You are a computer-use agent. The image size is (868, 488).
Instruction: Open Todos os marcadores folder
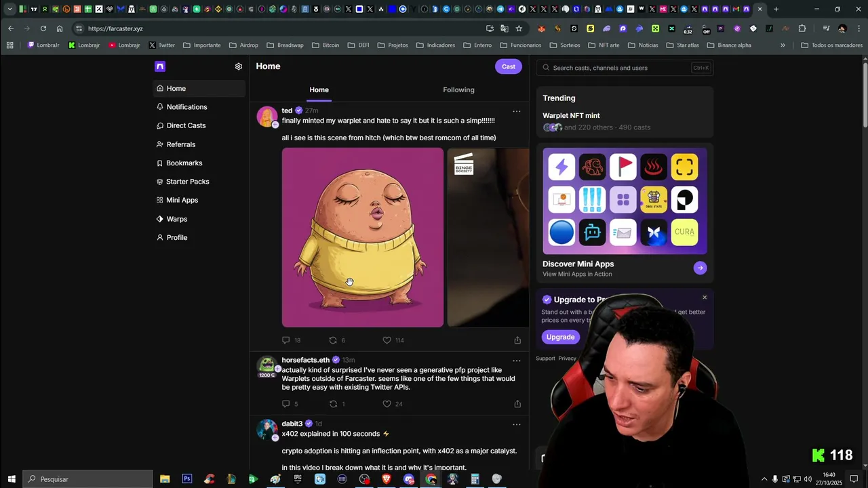(x=831, y=45)
